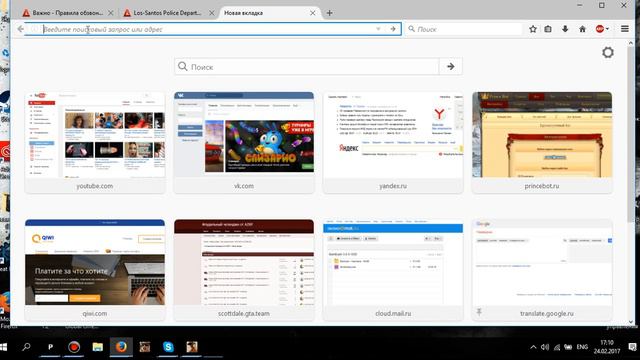Focus the toolbar 'Поиск' search box

tap(464, 29)
